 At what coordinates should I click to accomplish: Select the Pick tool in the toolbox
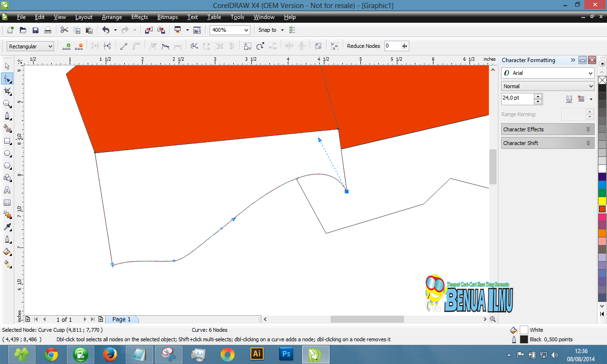(7, 66)
